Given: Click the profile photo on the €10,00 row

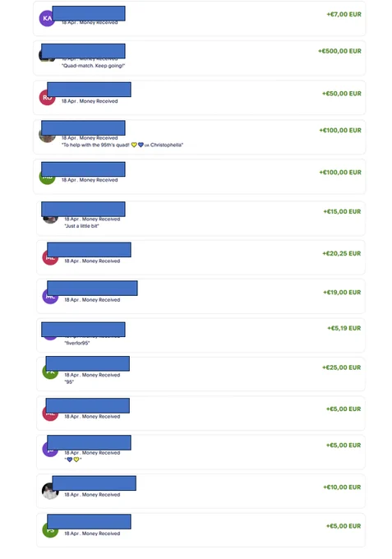Looking at the screenshot, I should tap(50, 492).
